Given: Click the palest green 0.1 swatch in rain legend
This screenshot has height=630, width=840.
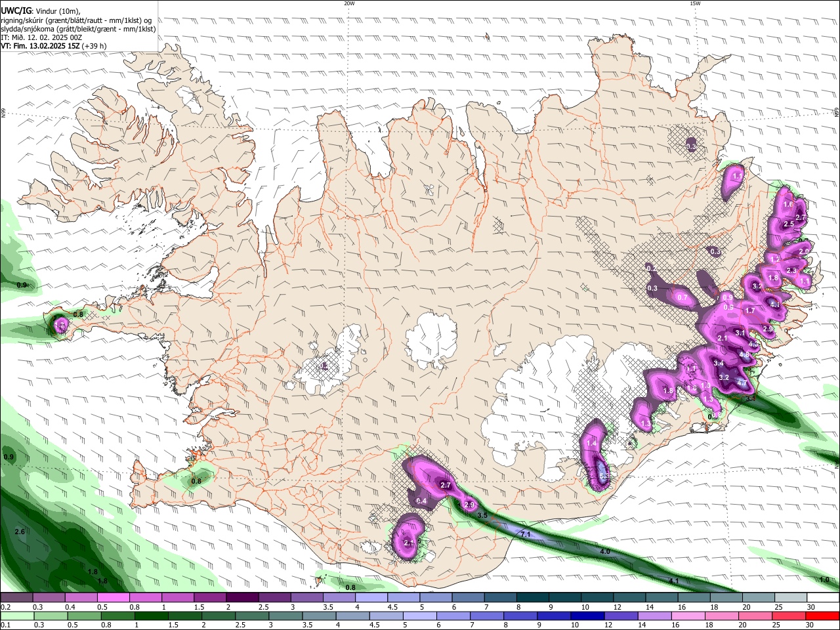Looking at the screenshot, I should 16,616.
